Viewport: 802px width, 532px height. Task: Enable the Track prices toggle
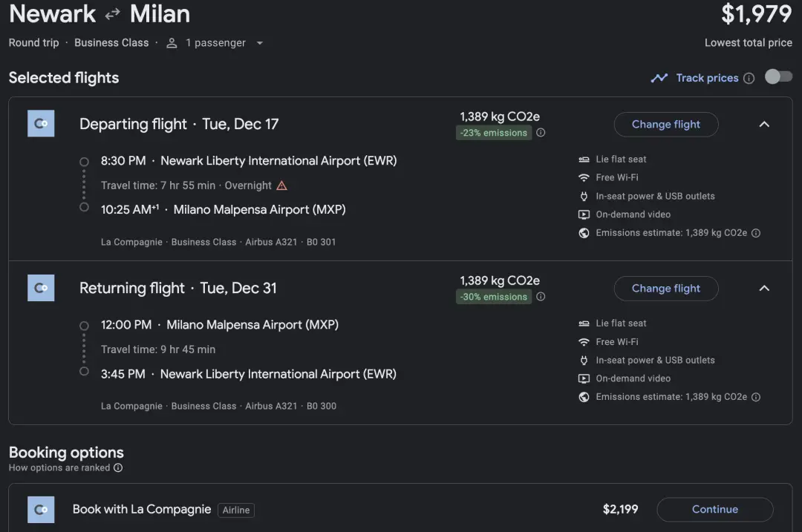pos(778,77)
